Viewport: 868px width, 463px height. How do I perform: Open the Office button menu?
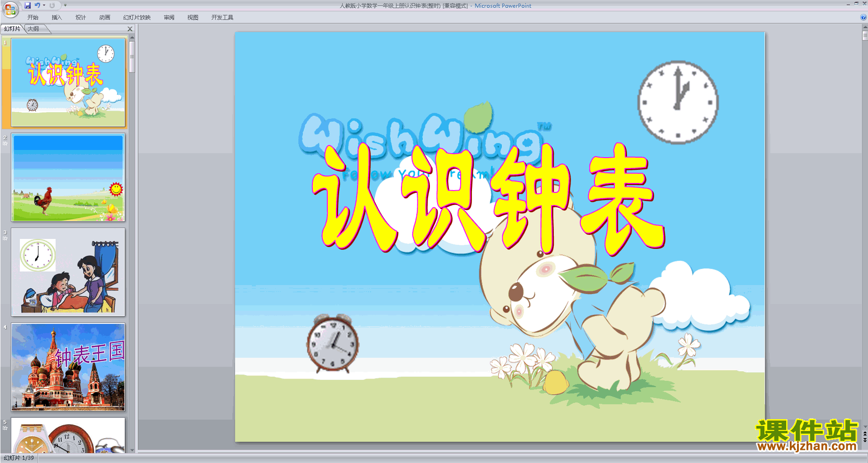(x=10, y=9)
